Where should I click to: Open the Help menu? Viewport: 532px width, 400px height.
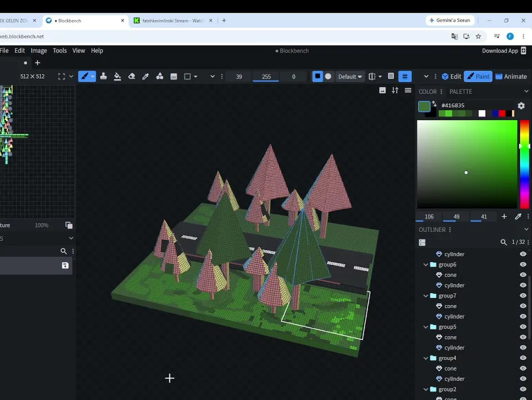[97, 51]
